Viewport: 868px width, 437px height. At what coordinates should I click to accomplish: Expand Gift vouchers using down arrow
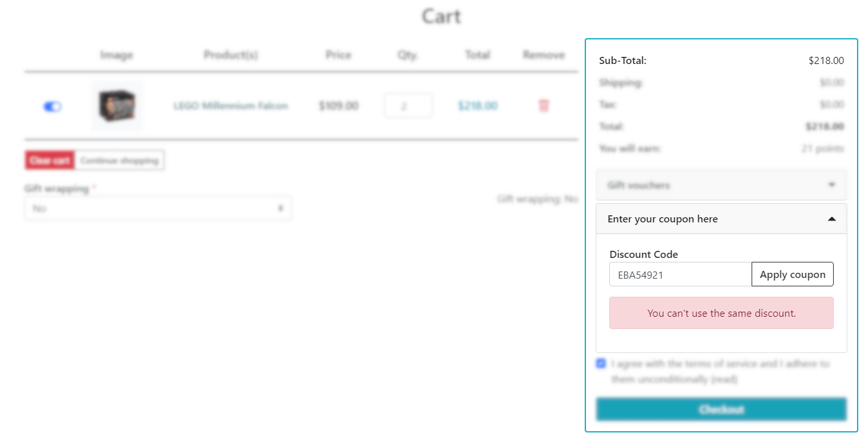pyautogui.click(x=832, y=185)
